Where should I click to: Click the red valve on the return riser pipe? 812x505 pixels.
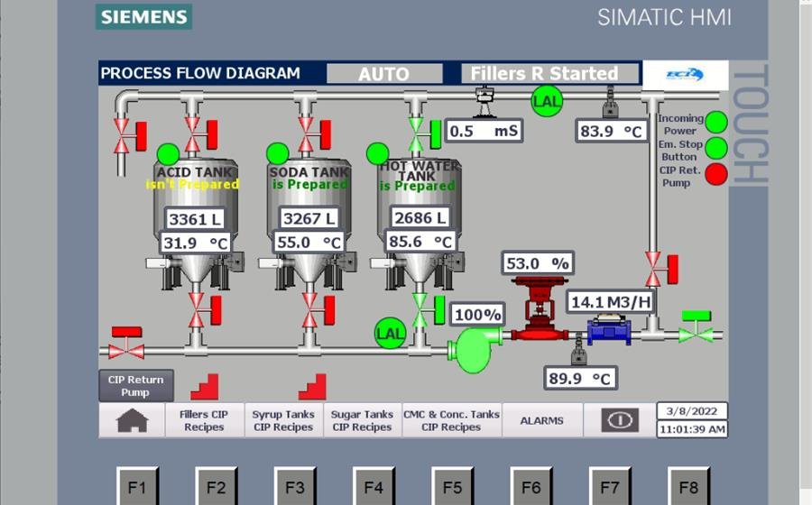pos(661,269)
